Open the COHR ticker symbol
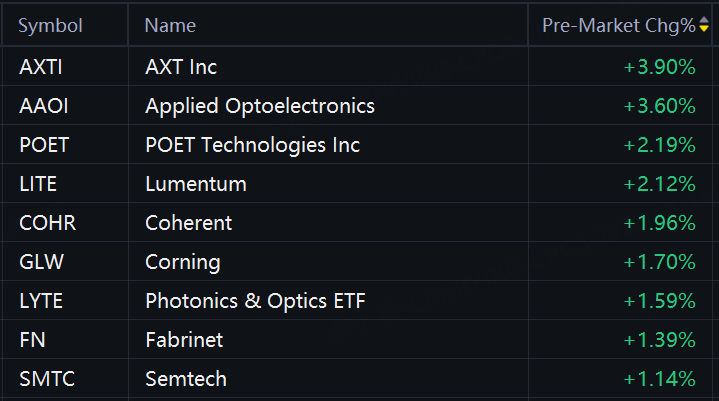The width and height of the screenshot is (719, 401). coord(48,223)
